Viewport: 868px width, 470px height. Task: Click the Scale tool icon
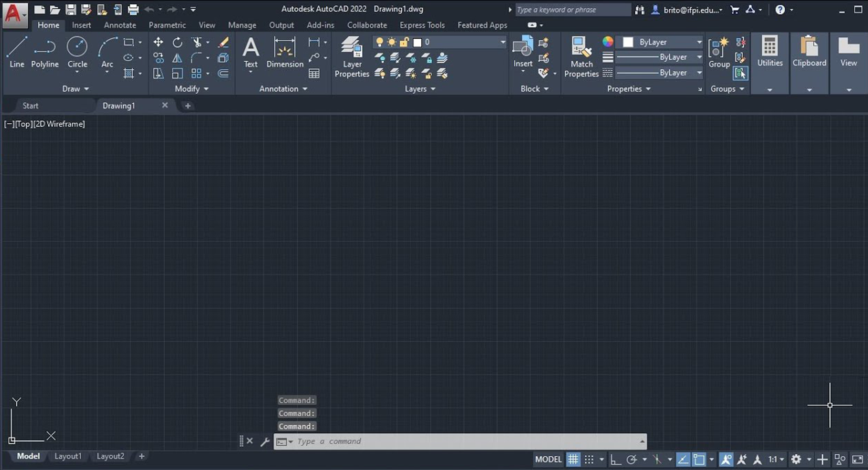coord(177,74)
